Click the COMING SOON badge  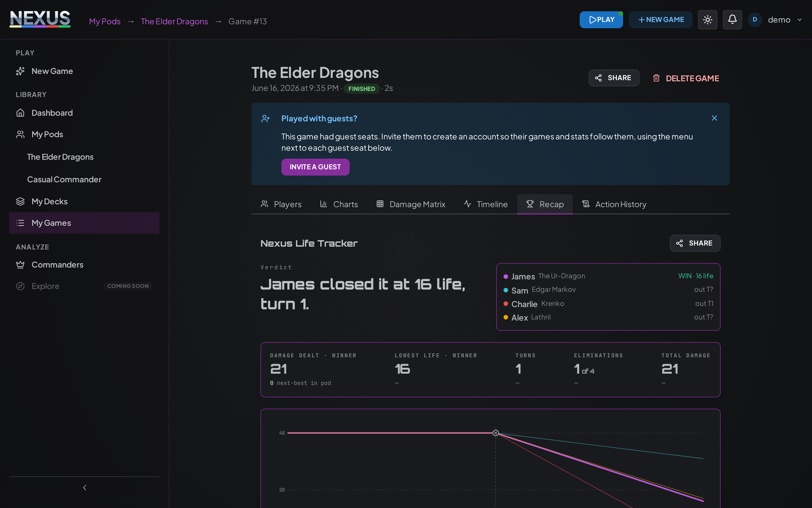coord(128,286)
